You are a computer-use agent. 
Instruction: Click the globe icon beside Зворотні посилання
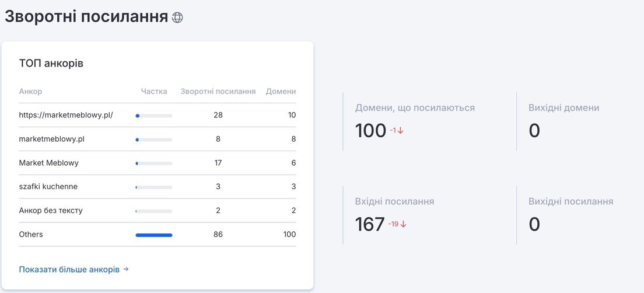[177, 18]
